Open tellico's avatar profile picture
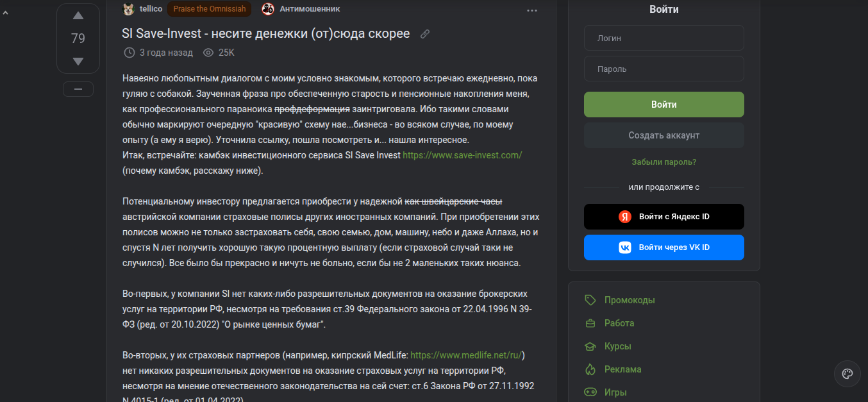Image resolution: width=868 pixels, height=402 pixels. [x=128, y=9]
